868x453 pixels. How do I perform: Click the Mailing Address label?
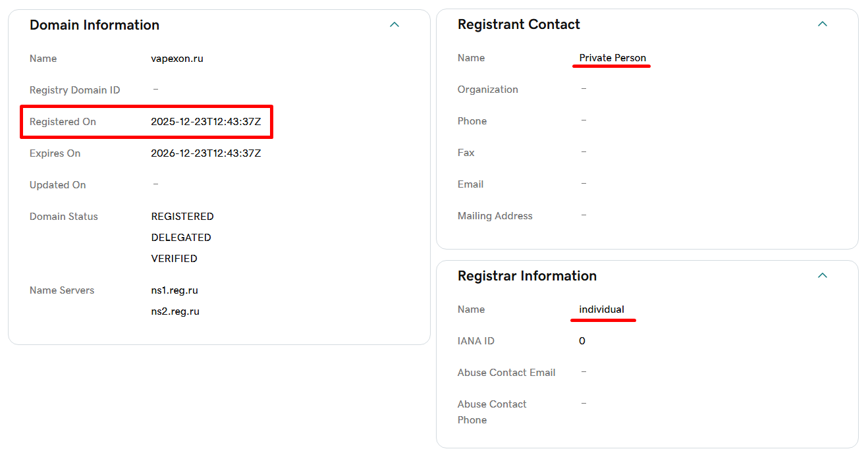click(495, 216)
